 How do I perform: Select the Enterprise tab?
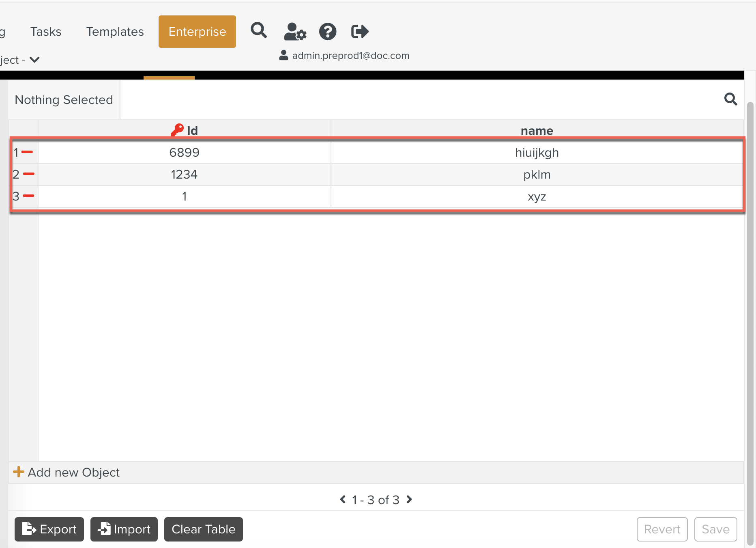click(x=197, y=31)
